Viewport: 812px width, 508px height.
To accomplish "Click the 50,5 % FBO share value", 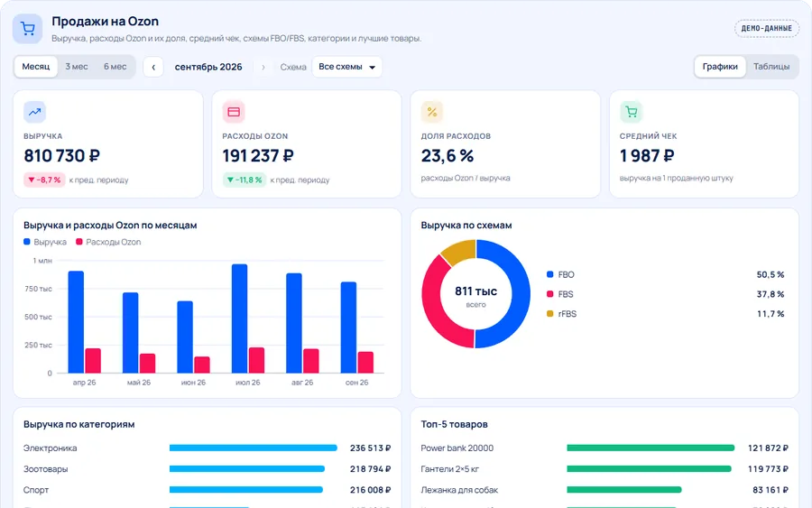I will 770,274.
